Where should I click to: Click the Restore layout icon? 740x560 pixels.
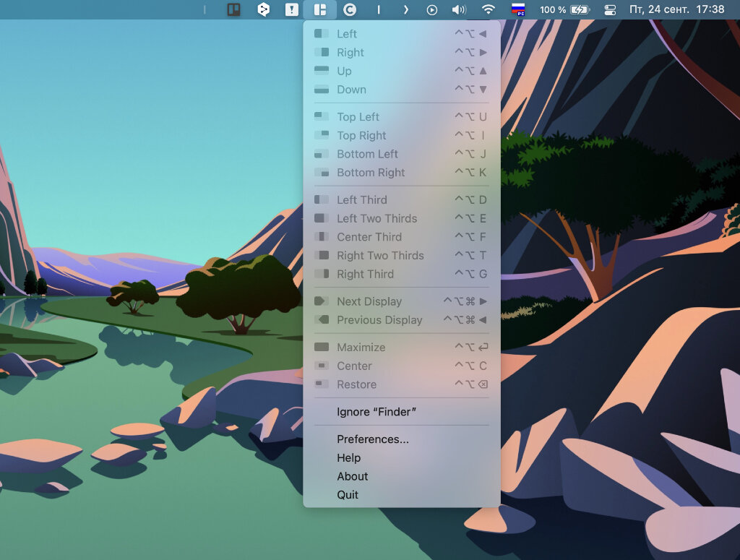[322, 384]
